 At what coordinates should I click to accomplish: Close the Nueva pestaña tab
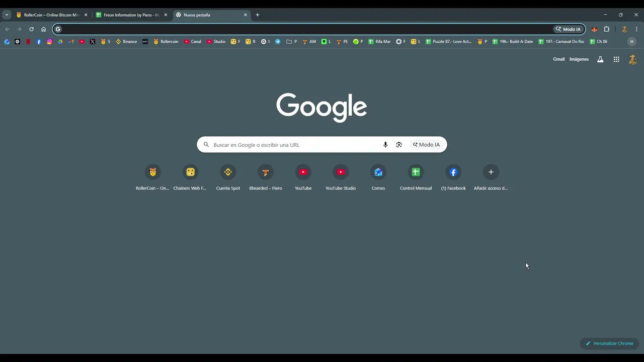click(246, 15)
